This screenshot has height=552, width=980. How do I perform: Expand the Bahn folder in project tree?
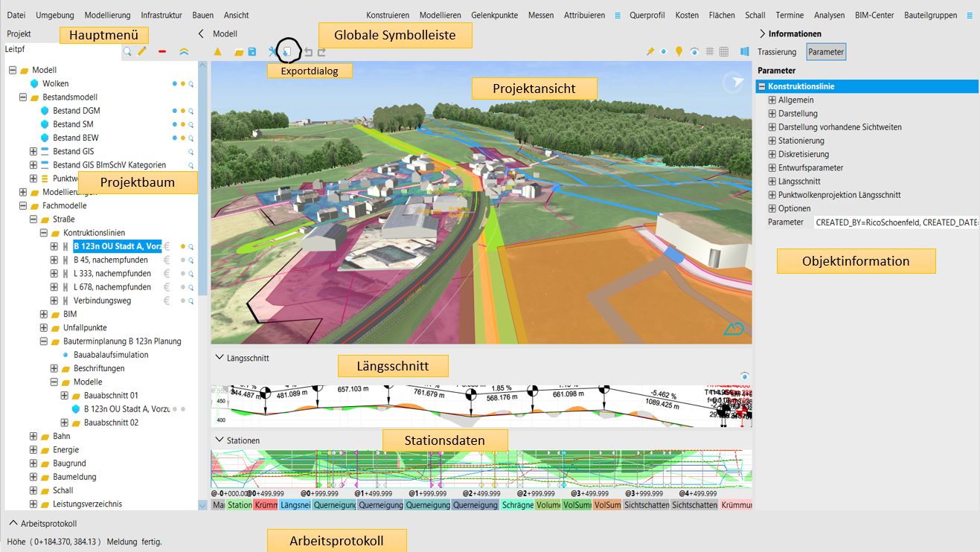(33, 437)
